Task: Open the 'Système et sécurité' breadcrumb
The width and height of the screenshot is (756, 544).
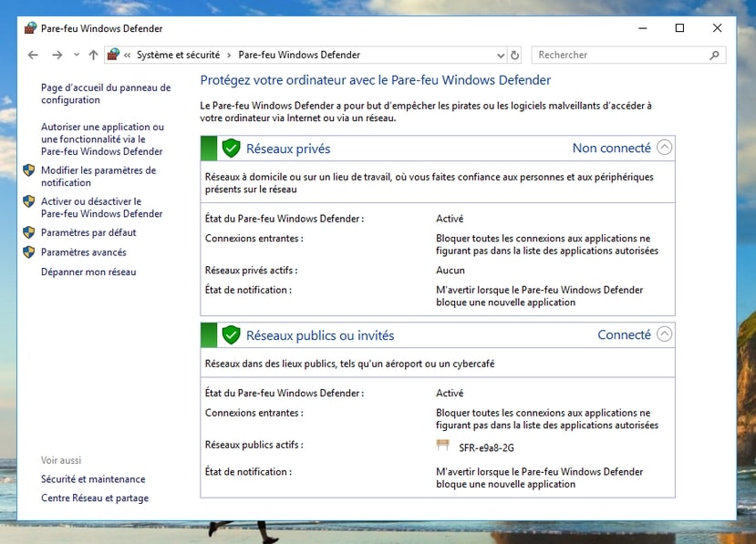Action: click(x=178, y=55)
